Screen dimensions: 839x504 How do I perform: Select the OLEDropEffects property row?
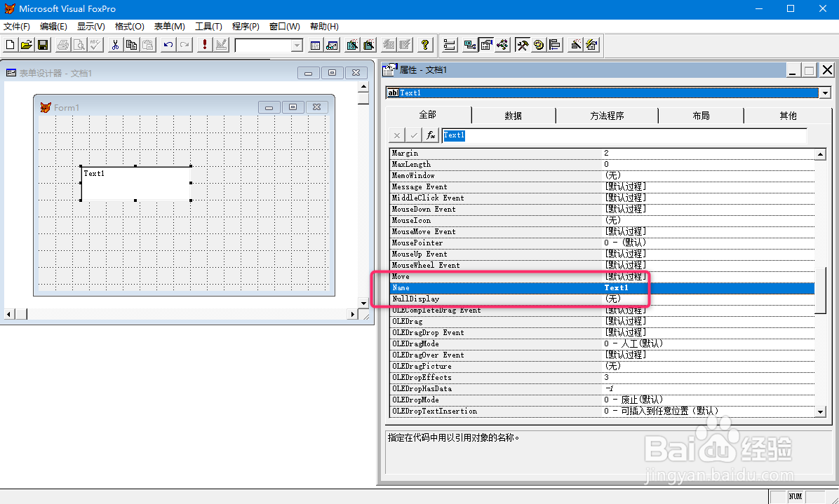(x=603, y=378)
